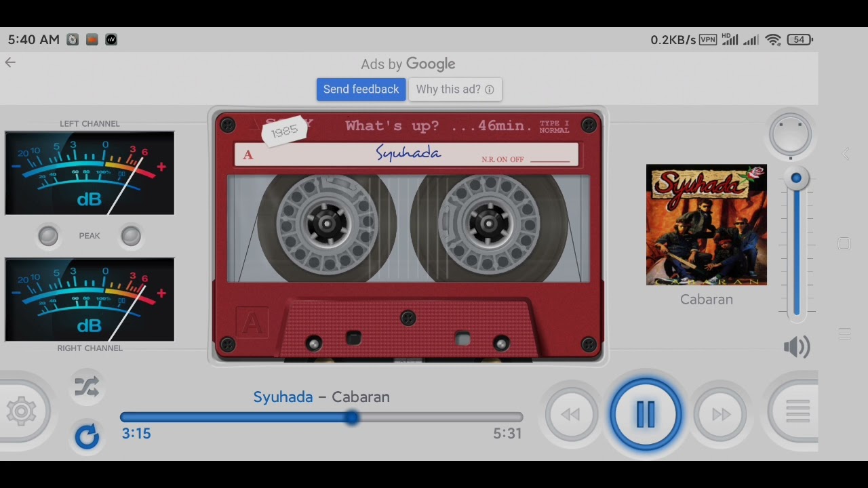
Task: Skip to the previous track
Action: [x=571, y=414]
